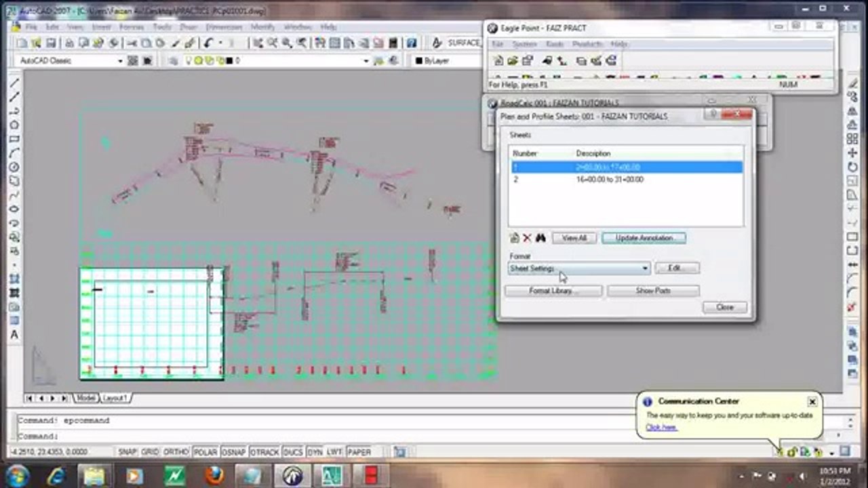The height and width of the screenshot is (488, 868).
Task: Click the maximize viewport icon in status bar
Action: 399,452
